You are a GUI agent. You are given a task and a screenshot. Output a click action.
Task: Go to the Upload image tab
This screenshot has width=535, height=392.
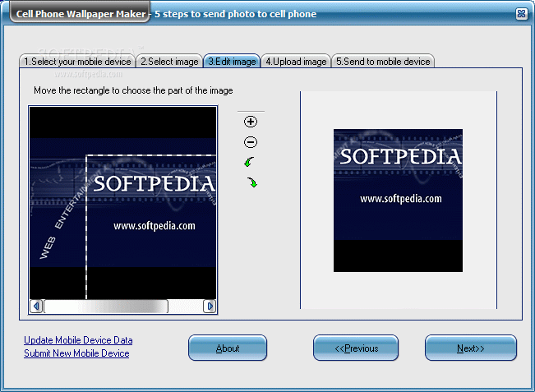coord(296,62)
